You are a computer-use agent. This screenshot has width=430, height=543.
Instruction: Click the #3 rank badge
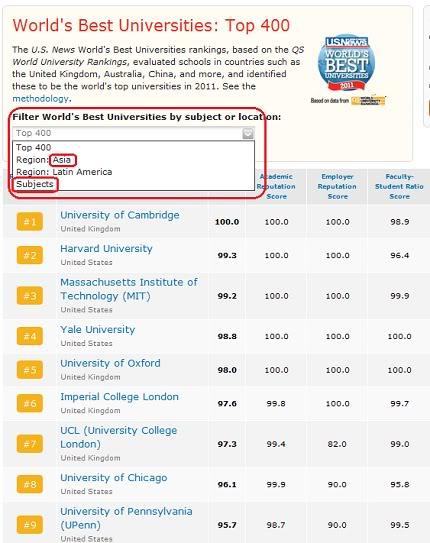coord(30,296)
